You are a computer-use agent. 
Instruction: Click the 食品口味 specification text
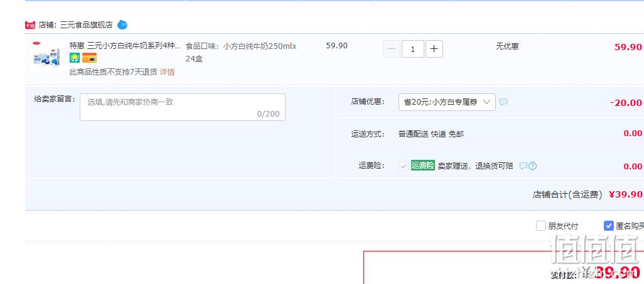pos(241,52)
